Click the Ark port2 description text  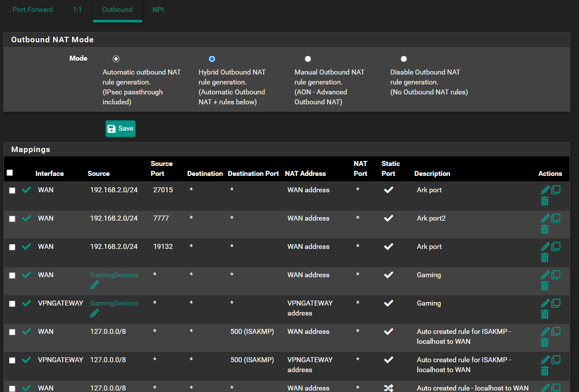tap(431, 218)
